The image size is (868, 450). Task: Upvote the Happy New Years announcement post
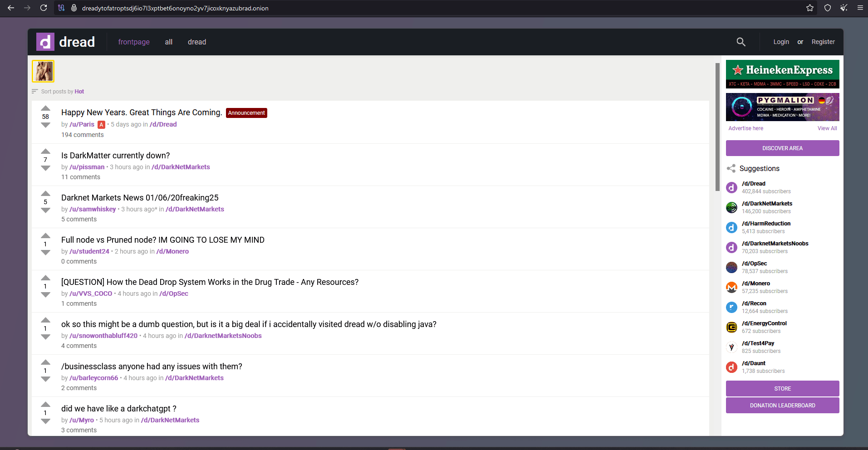pos(45,108)
